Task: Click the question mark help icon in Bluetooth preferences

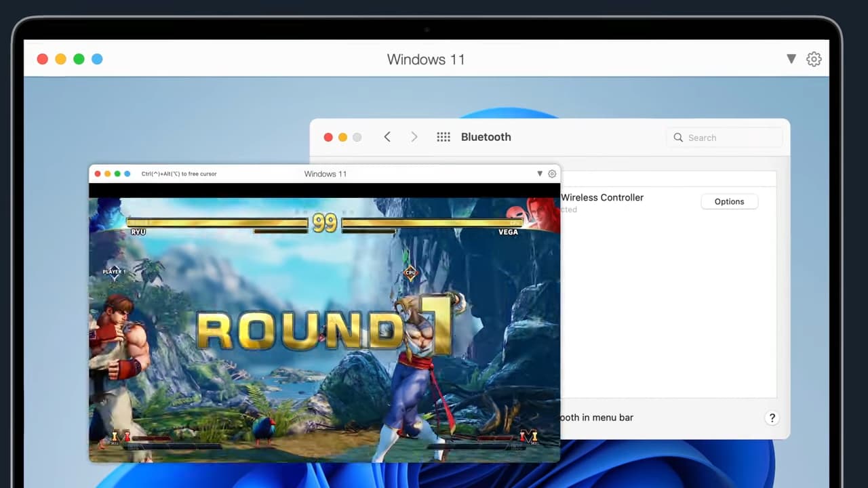Action: [772, 418]
